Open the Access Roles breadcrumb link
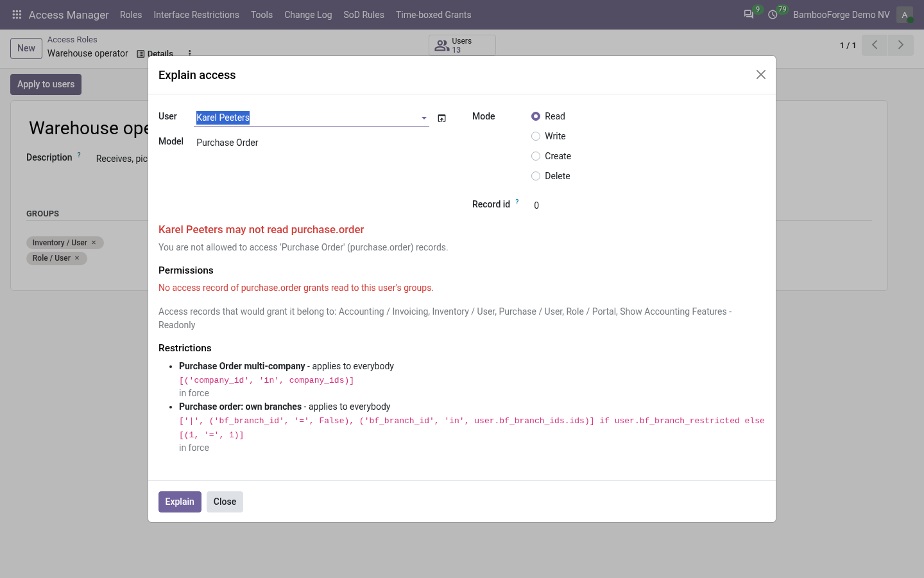 (x=72, y=40)
